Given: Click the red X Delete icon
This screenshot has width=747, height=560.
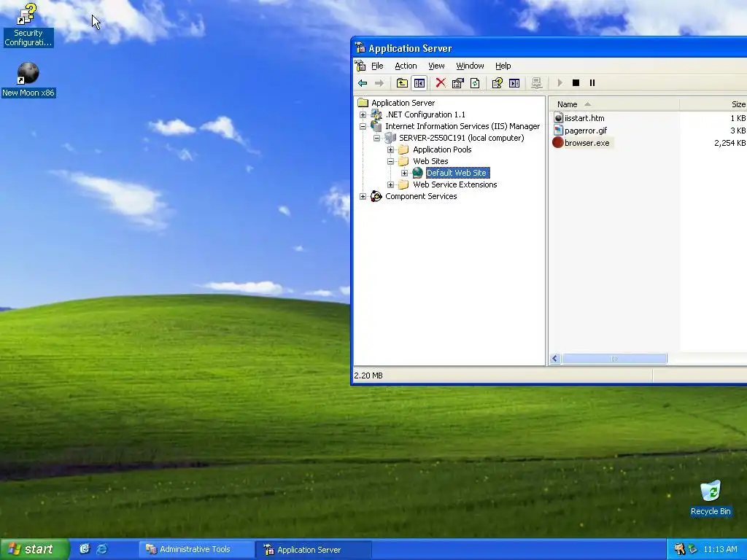Looking at the screenshot, I should 441,83.
